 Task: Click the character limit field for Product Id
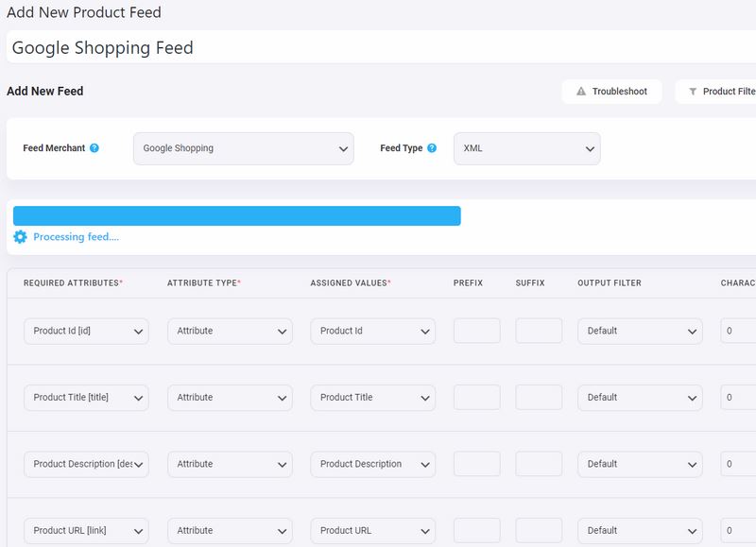tap(739, 331)
